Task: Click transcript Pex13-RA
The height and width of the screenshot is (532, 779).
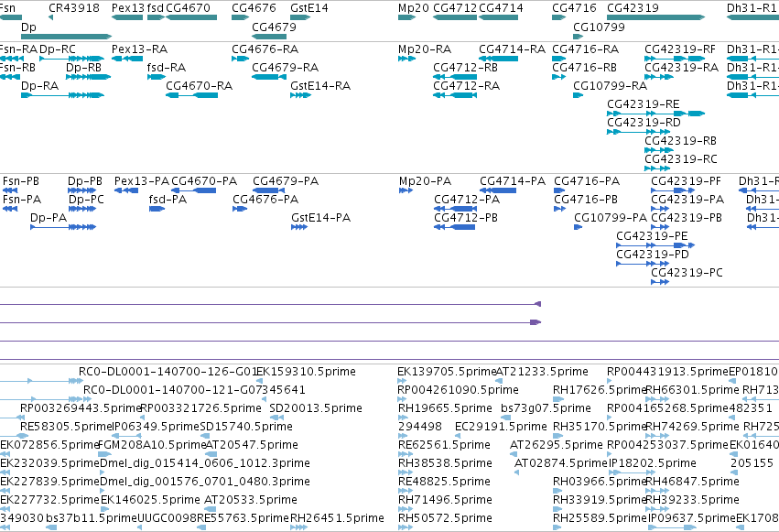Action: [x=140, y=49]
